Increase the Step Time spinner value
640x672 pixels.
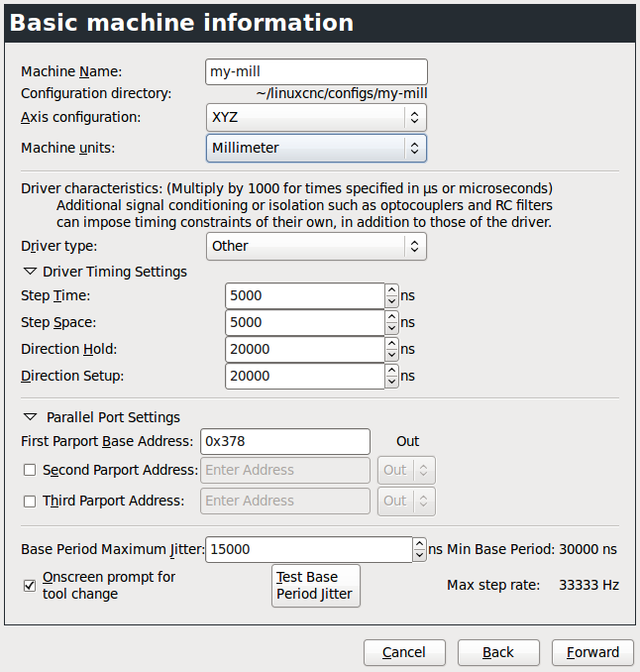coord(391,289)
